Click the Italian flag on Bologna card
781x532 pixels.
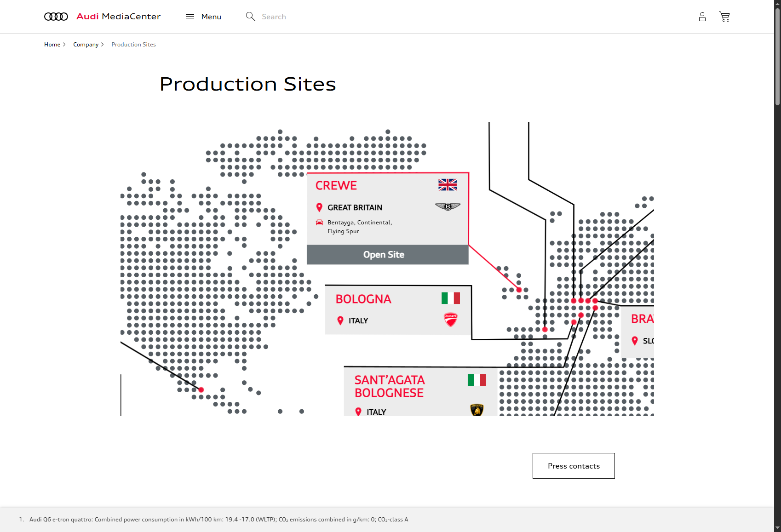coord(450,298)
